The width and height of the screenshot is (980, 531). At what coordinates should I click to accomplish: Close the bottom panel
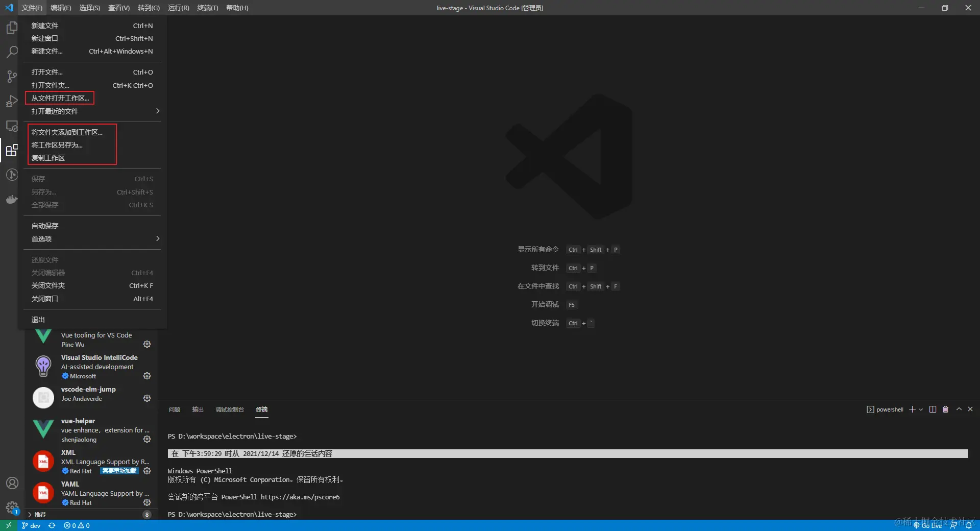pos(970,409)
